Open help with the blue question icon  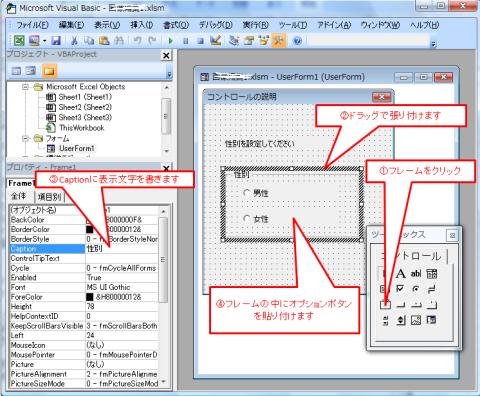coord(297,41)
